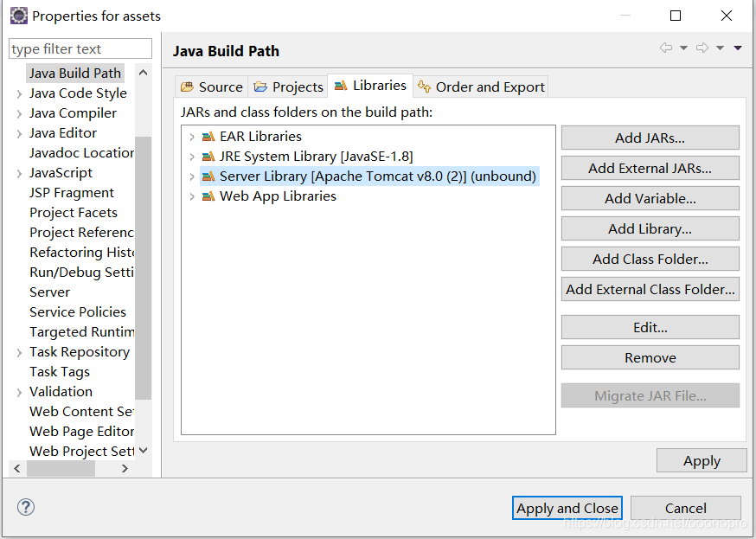Select Task Tags in sidebar
The width and height of the screenshot is (756, 539).
(x=60, y=372)
